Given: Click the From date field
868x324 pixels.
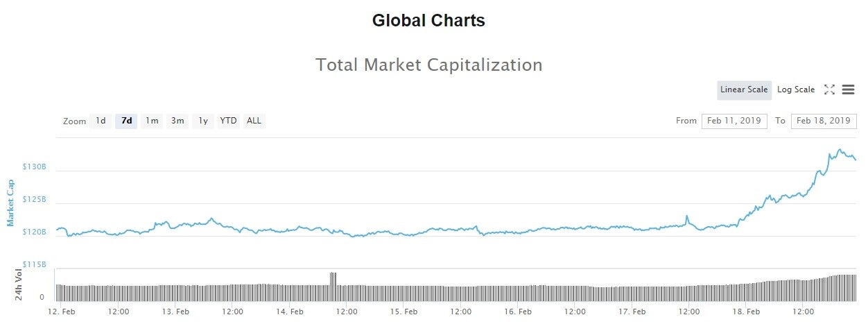Looking at the screenshot, I should 734,121.
